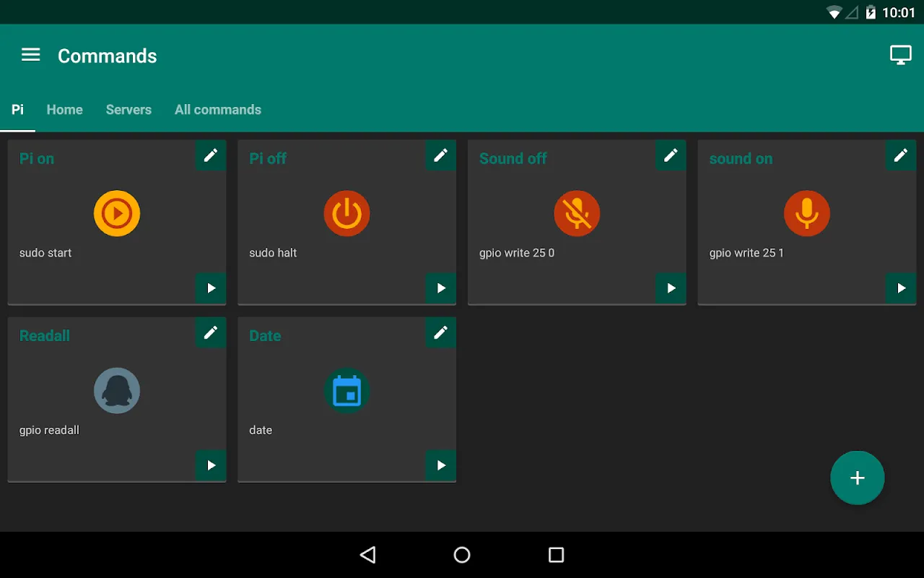This screenshot has height=578, width=924.
Task: Run the Sound off command
Action: pos(671,288)
